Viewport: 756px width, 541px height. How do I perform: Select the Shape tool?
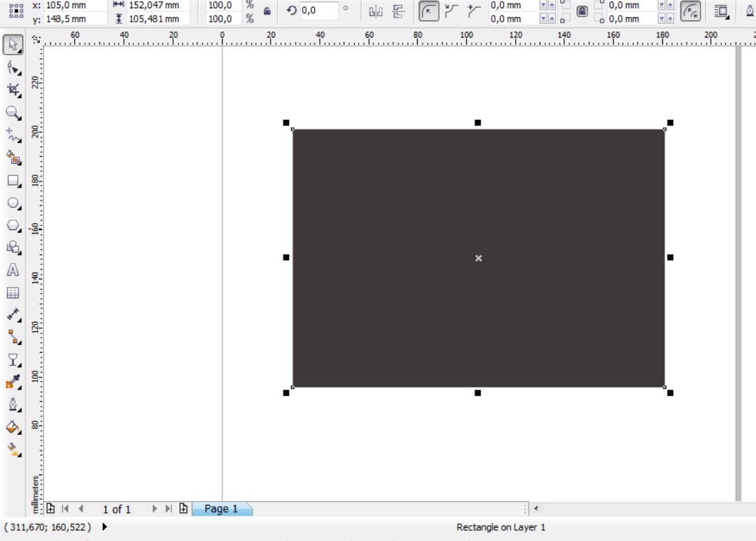pyautogui.click(x=13, y=68)
